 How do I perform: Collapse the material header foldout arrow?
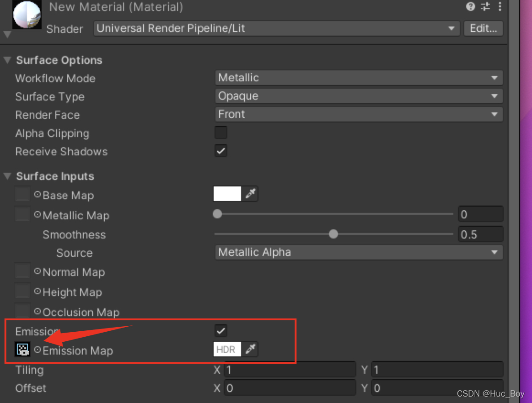coord(7,34)
